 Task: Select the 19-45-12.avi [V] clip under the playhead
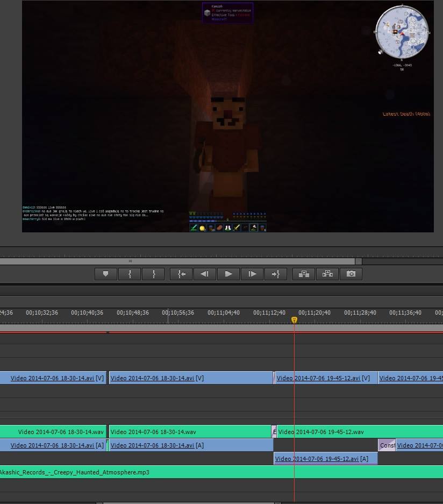326,378
